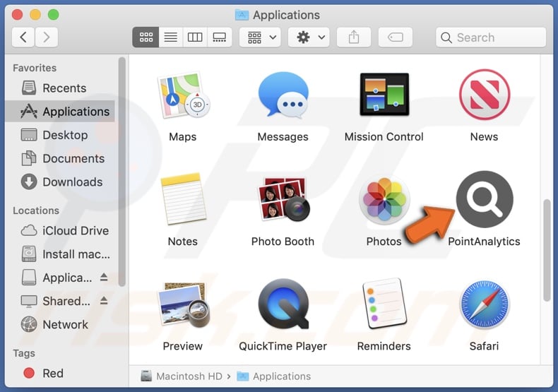
Task: Open the Messages app icon
Action: (x=283, y=95)
